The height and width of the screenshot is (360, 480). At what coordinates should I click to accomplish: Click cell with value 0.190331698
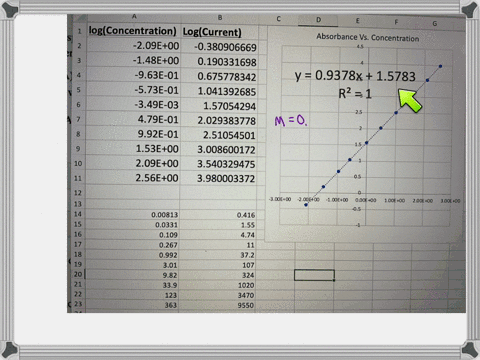click(220, 62)
